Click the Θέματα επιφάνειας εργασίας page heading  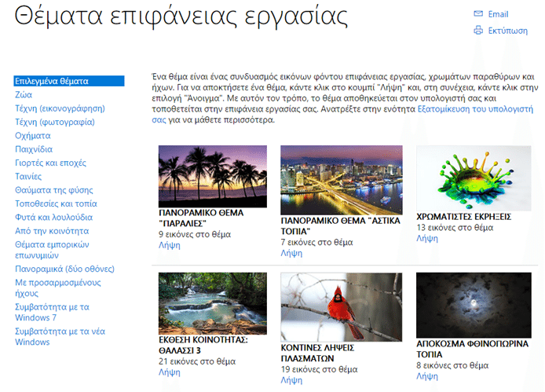[181, 16]
